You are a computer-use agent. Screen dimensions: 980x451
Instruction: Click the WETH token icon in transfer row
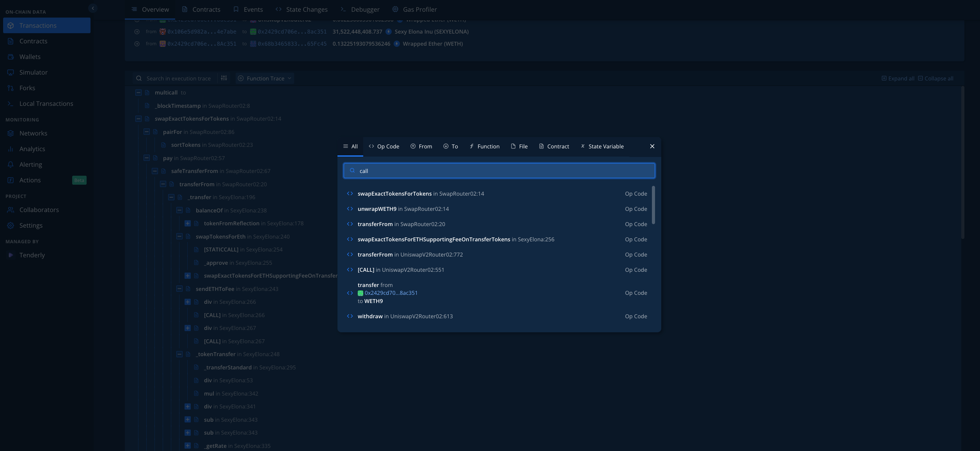[x=396, y=44]
